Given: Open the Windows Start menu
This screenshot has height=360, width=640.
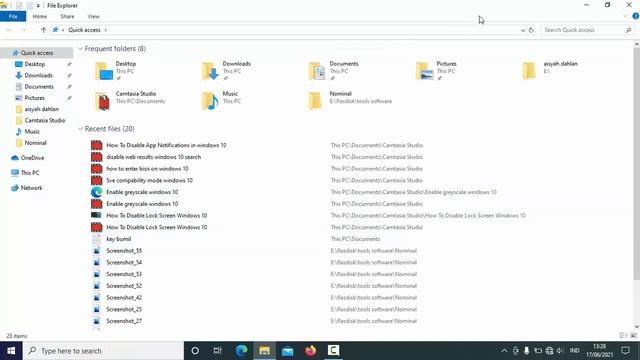Looking at the screenshot, I should 11,351.
